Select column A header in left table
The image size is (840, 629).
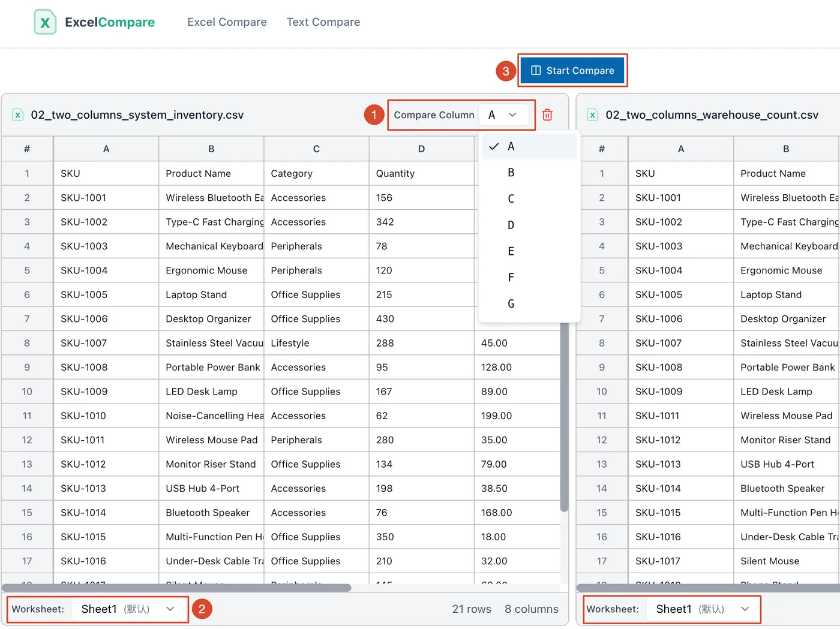coord(106,149)
